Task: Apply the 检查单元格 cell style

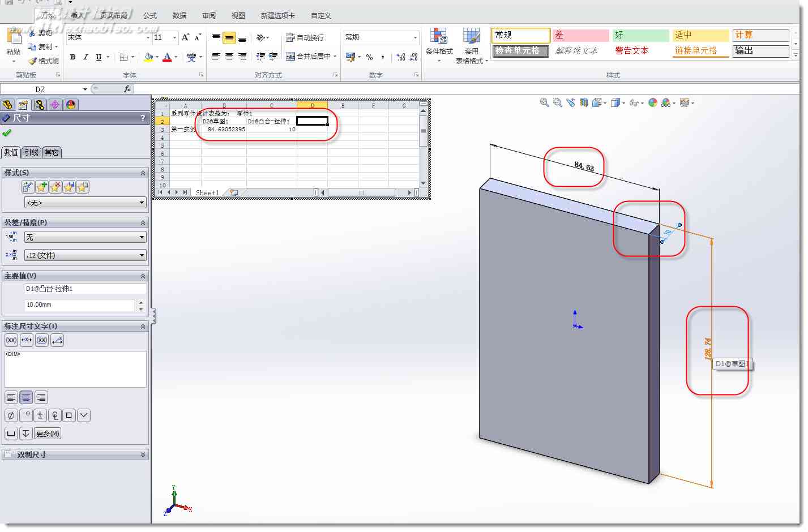Action: pyautogui.click(x=520, y=51)
